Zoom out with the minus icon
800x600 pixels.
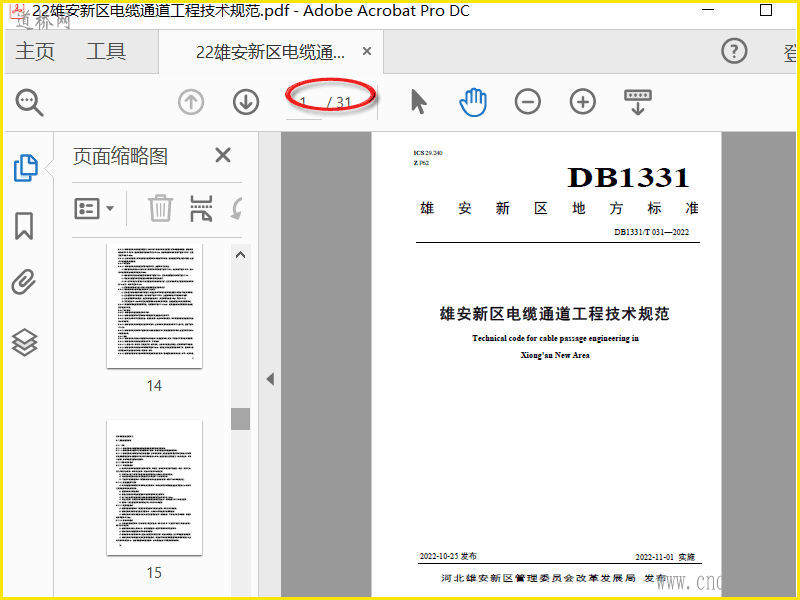pos(528,102)
